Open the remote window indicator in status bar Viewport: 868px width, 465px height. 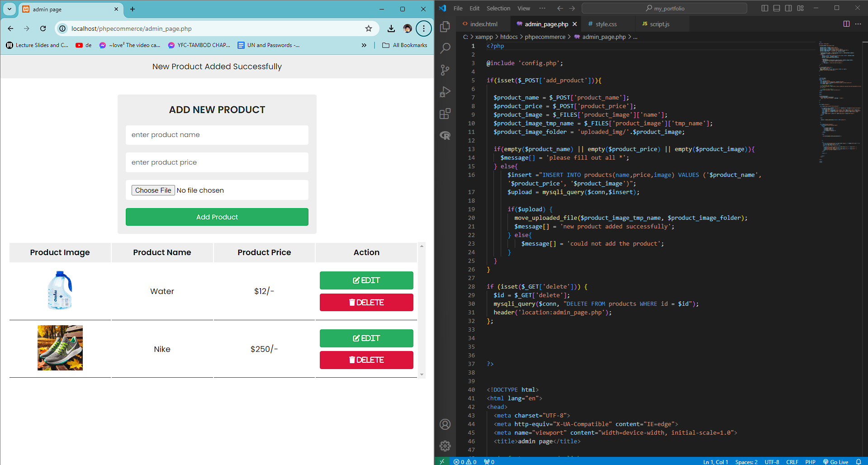point(442,461)
